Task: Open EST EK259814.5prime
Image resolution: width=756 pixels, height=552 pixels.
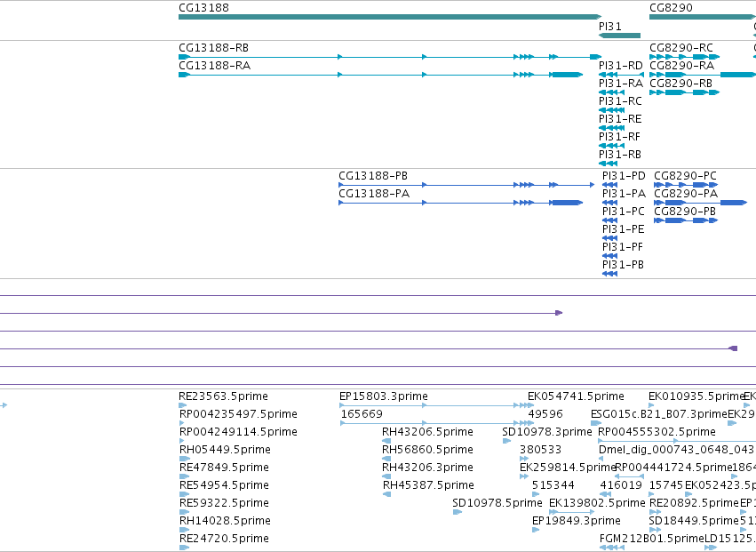Action: (568, 468)
